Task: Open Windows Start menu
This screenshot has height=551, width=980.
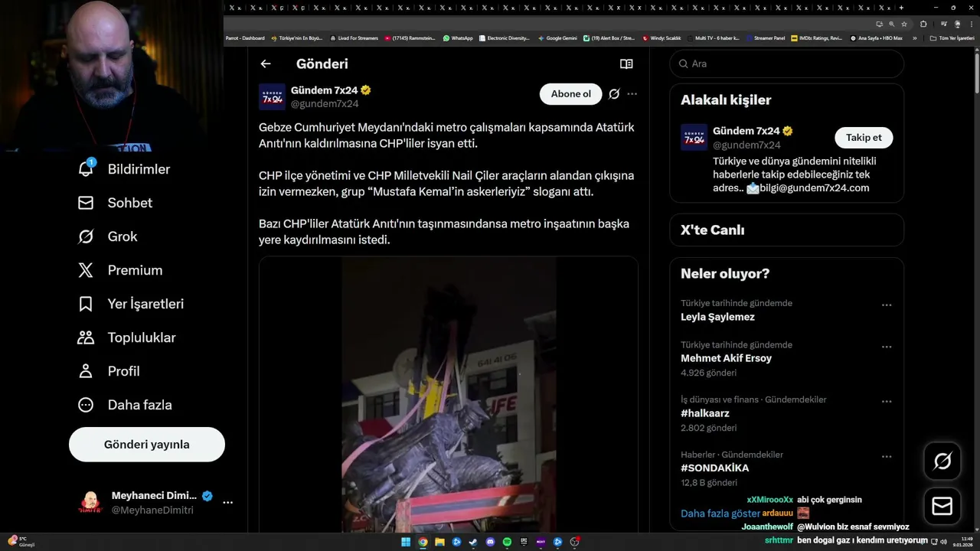Action: click(406, 542)
